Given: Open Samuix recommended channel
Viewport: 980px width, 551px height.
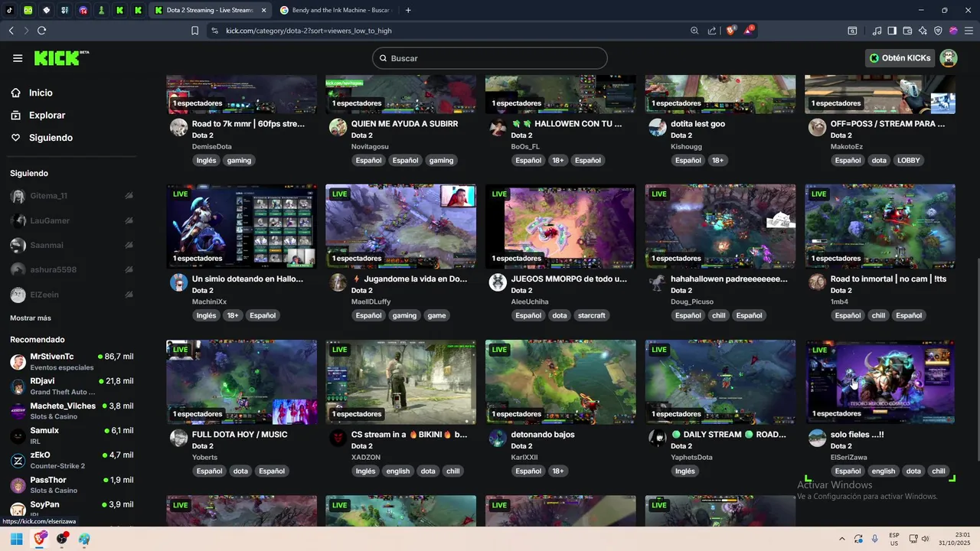Looking at the screenshot, I should (x=71, y=435).
